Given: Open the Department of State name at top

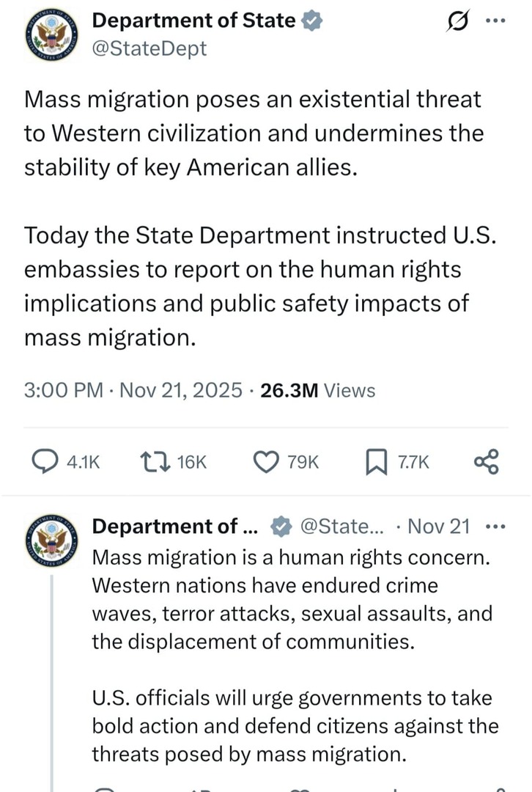Looking at the screenshot, I should (x=193, y=22).
